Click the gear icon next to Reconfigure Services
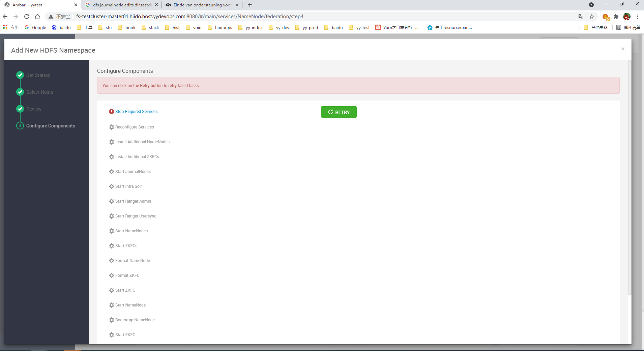The width and height of the screenshot is (644, 351). (x=111, y=127)
